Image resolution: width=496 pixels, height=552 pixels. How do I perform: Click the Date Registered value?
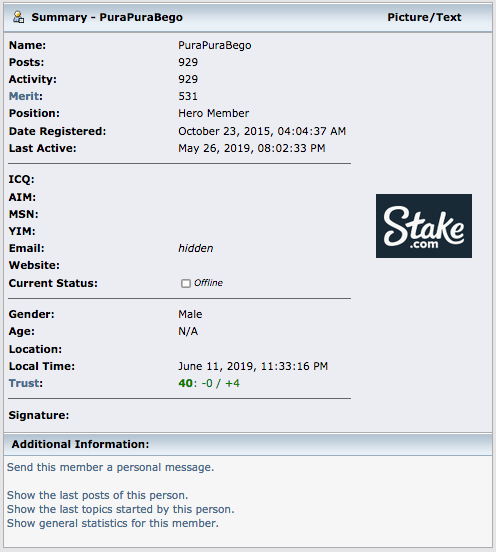click(262, 131)
